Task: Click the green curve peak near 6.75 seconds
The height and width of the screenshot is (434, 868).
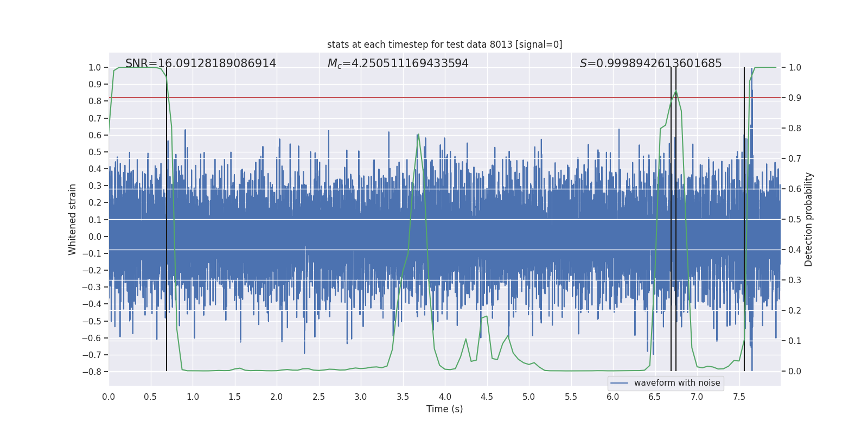Action: tap(676, 91)
